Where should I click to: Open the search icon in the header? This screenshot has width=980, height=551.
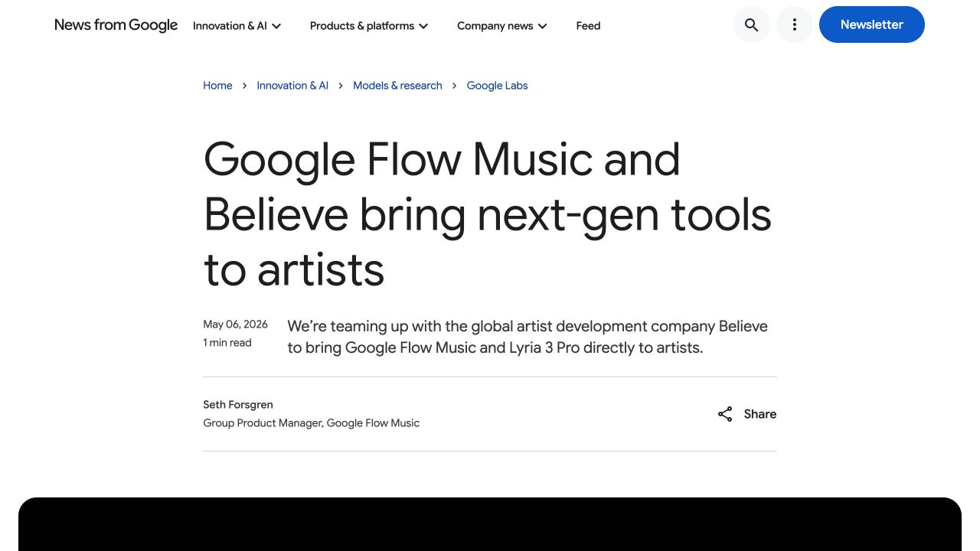(x=752, y=25)
